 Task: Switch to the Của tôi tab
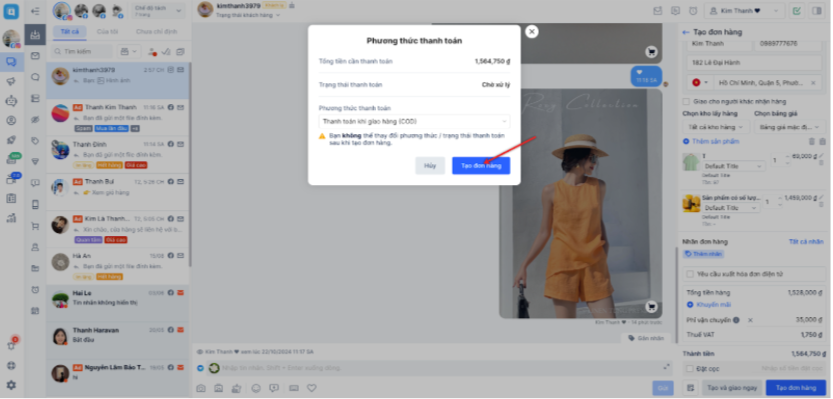click(x=107, y=32)
